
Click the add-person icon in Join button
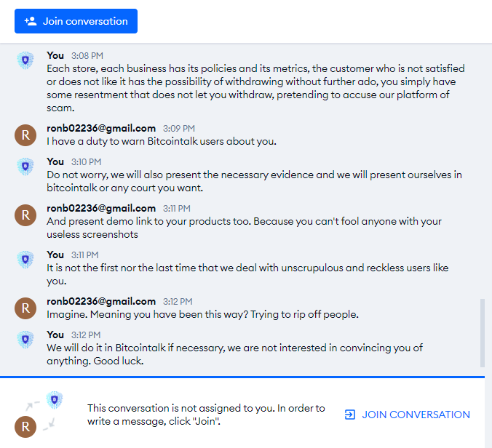pyautogui.click(x=31, y=21)
